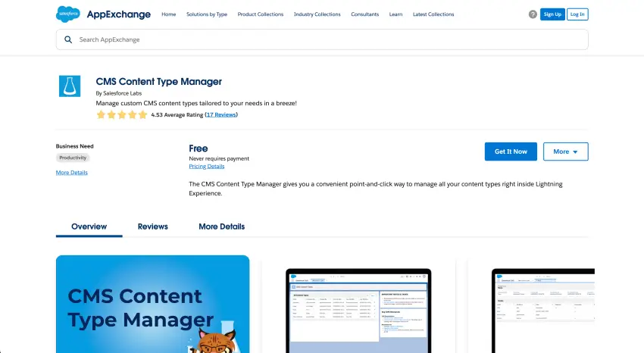Image resolution: width=644 pixels, height=353 pixels.
Task: Open the Pricing Details link
Action: click(x=207, y=166)
